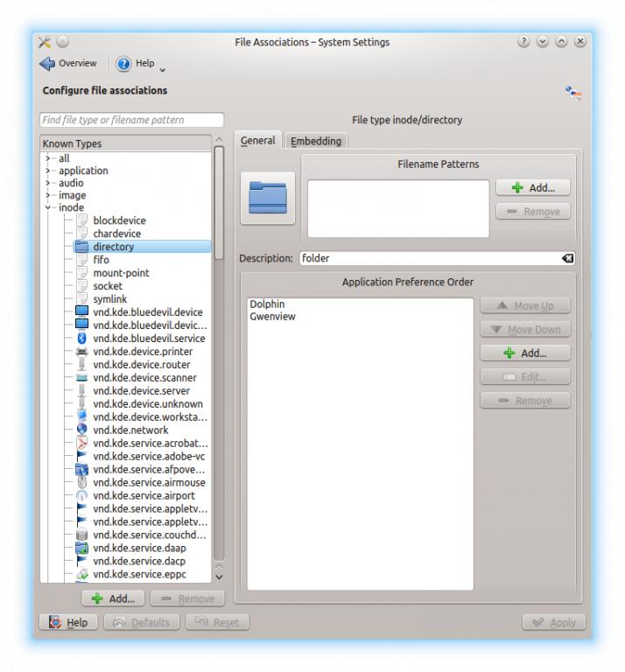Click the vnd.kde.device.unknown icon

[x=82, y=403]
